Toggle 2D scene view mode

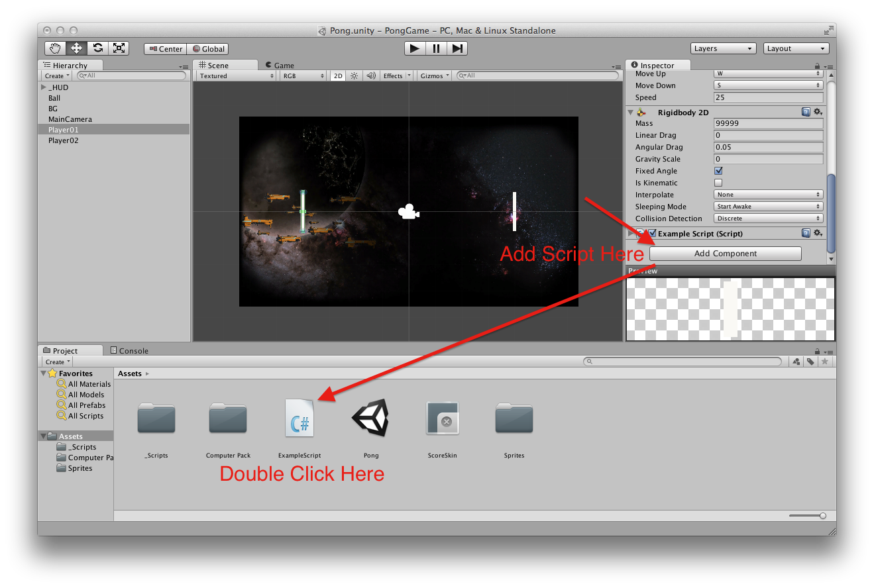(x=338, y=76)
